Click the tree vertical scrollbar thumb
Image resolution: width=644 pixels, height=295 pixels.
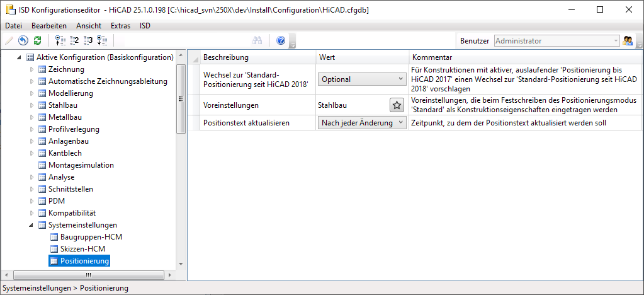point(181,99)
